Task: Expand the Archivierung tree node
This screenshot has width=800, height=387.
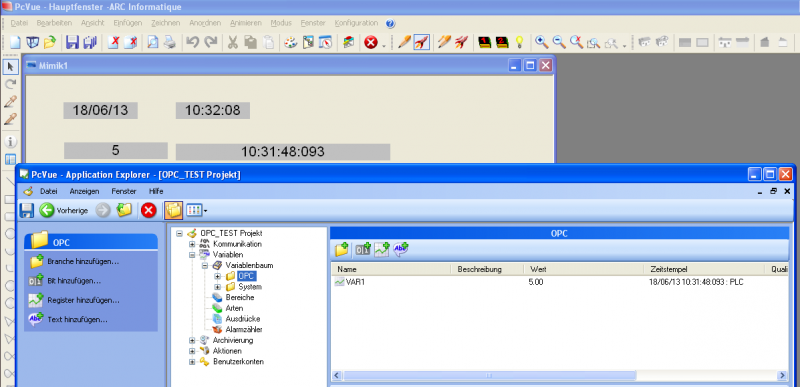Action: 192,341
